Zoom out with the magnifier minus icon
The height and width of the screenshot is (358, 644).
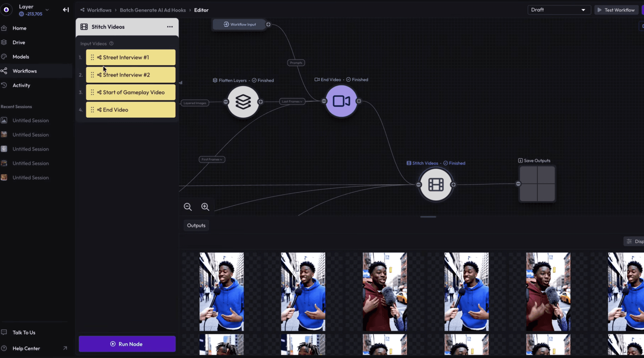click(x=188, y=206)
